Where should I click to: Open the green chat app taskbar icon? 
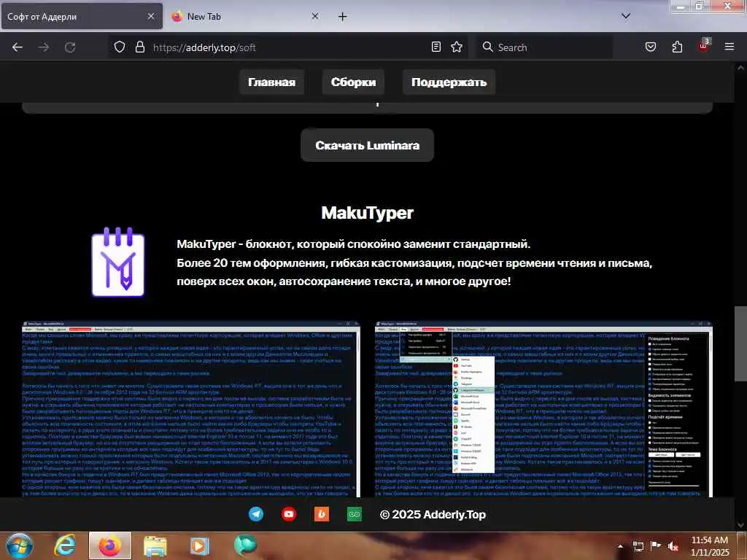(x=245, y=545)
